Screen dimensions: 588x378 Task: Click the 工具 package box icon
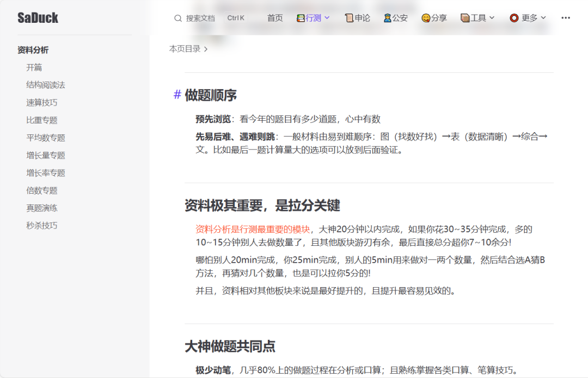[x=464, y=18]
